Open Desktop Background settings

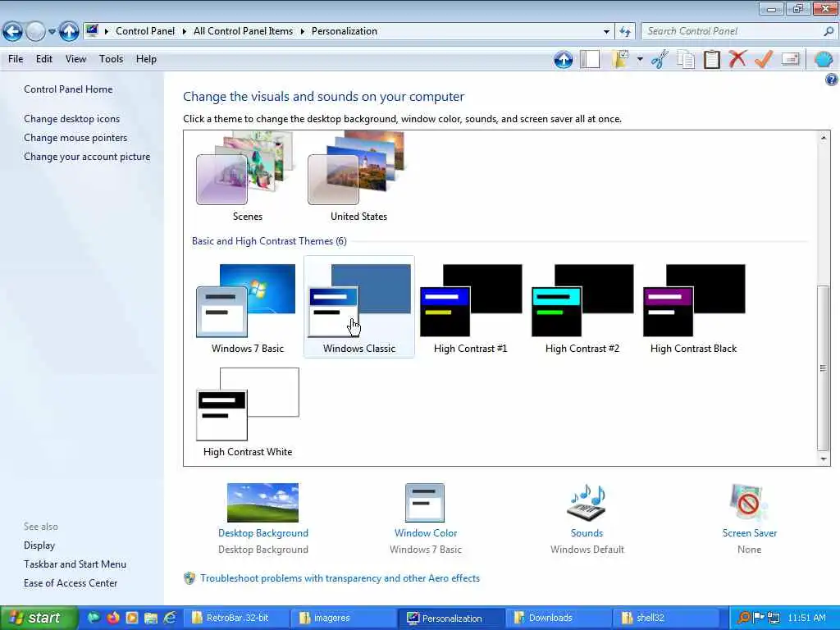pos(263,518)
